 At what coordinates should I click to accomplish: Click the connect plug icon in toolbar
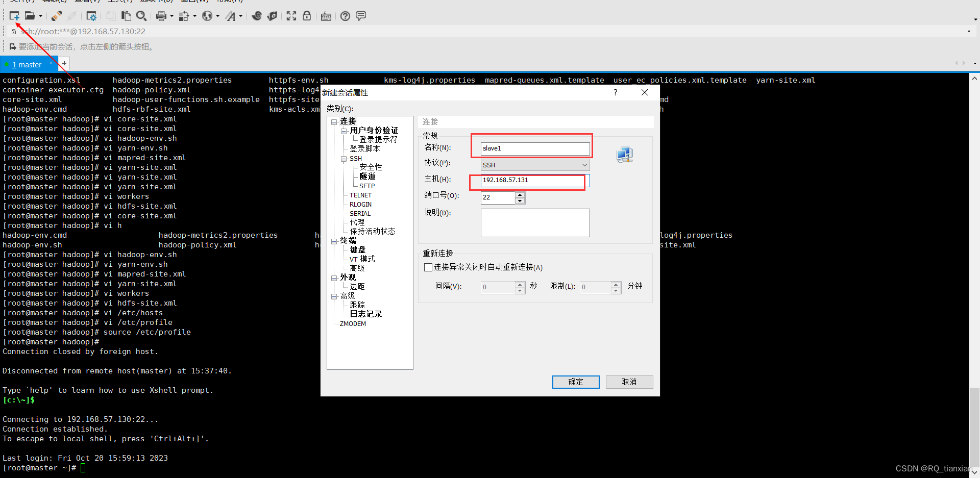(x=56, y=16)
